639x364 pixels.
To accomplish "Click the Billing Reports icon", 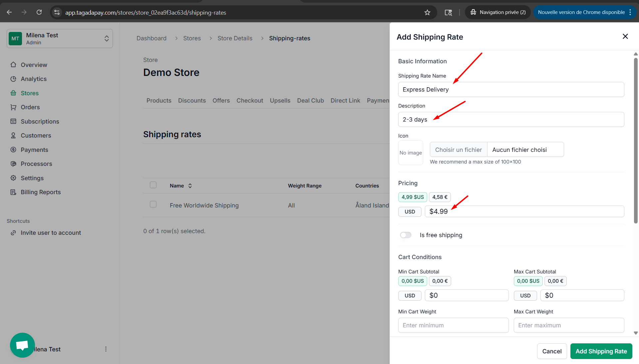I will [13, 192].
